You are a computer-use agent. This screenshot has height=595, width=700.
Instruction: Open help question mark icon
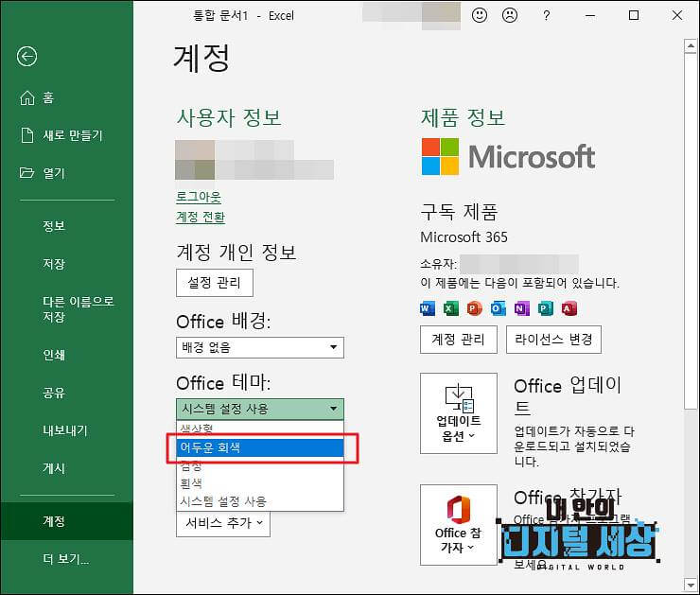click(546, 16)
